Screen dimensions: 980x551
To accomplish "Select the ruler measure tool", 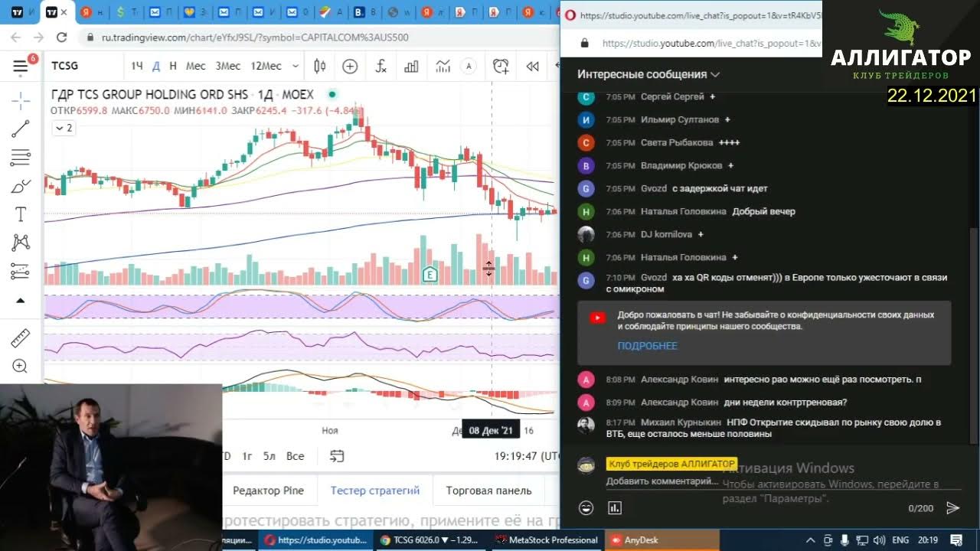I will (x=20, y=337).
